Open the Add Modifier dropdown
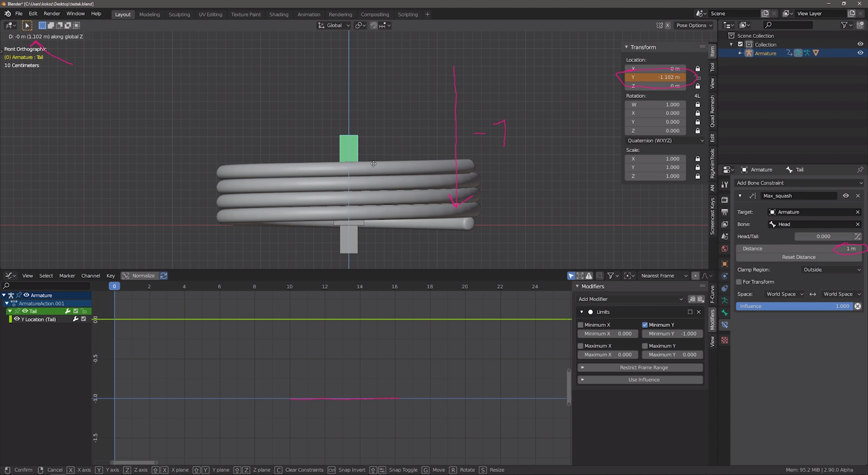The image size is (868, 475). pyautogui.click(x=630, y=299)
